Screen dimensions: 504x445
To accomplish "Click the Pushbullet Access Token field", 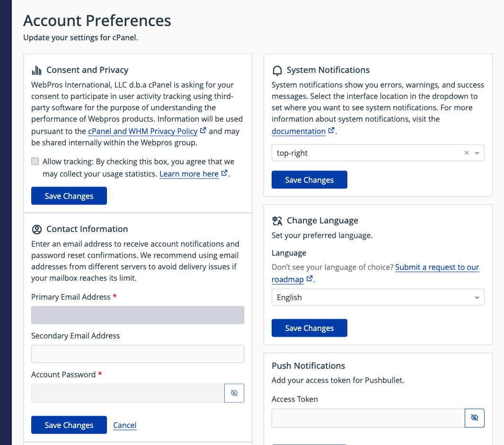I will click(368, 418).
